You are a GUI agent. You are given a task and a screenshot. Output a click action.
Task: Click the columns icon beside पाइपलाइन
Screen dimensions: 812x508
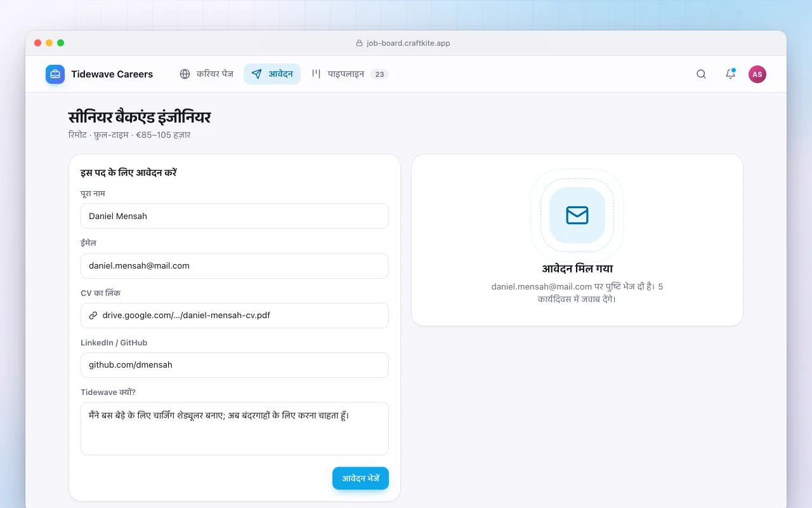[x=316, y=74]
